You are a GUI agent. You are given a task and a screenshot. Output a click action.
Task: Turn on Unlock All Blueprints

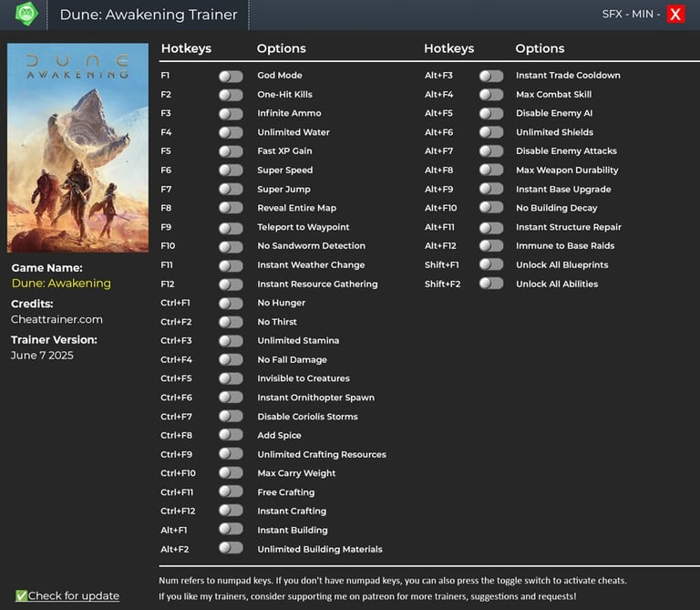(491, 264)
